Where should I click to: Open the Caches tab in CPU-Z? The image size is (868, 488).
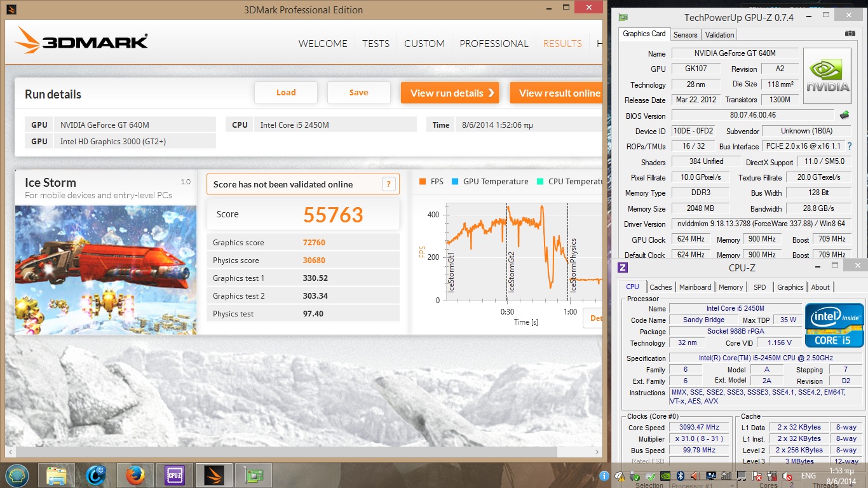click(661, 287)
